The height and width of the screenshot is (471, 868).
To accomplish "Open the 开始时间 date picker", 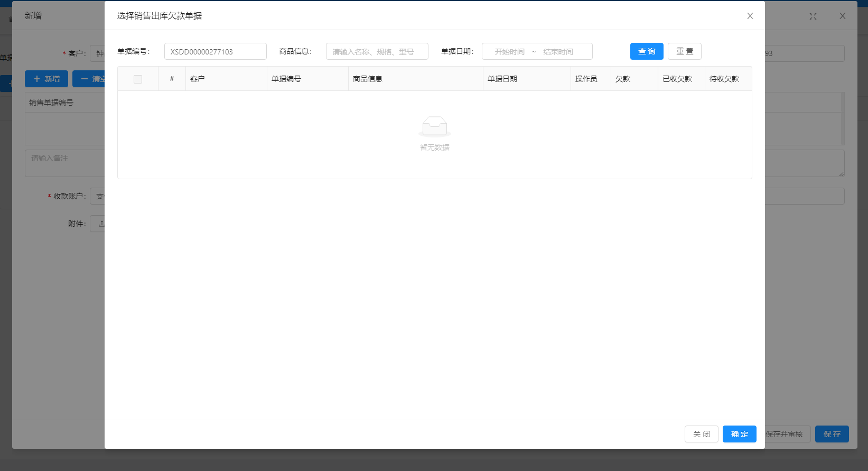I will tap(509, 51).
